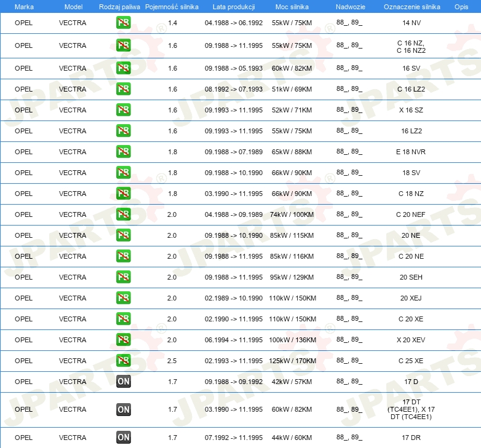Click power value 42kW / 57KM
Screen dimensions: 481x448
(292, 382)
